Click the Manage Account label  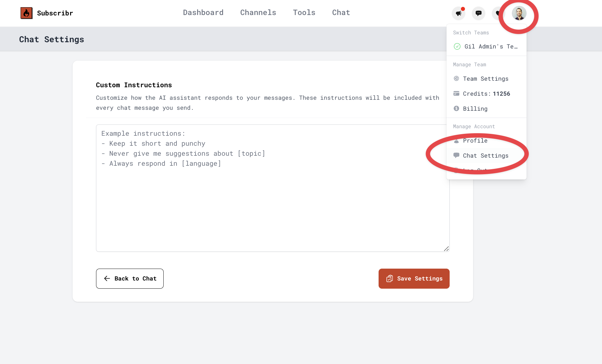(474, 127)
